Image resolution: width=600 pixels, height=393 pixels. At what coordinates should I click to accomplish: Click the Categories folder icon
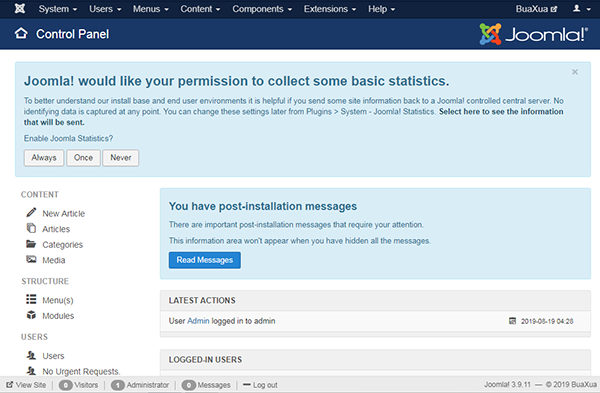click(31, 244)
